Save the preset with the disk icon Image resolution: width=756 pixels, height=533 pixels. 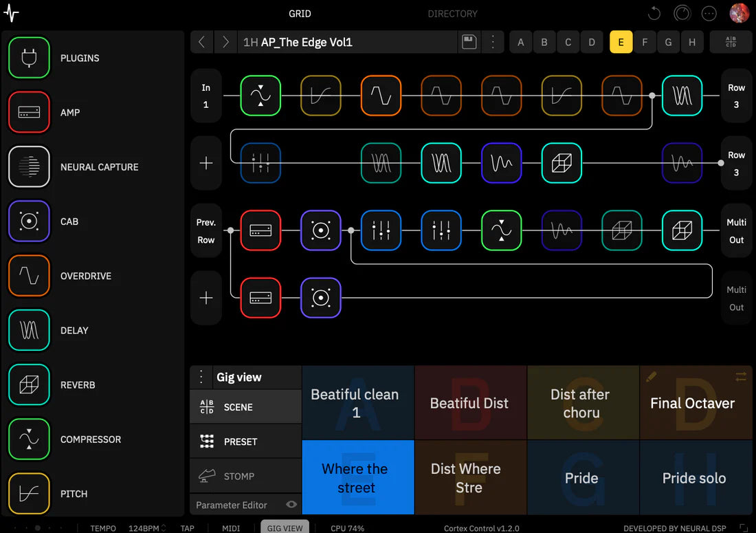pyautogui.click(x=469, y=42)
